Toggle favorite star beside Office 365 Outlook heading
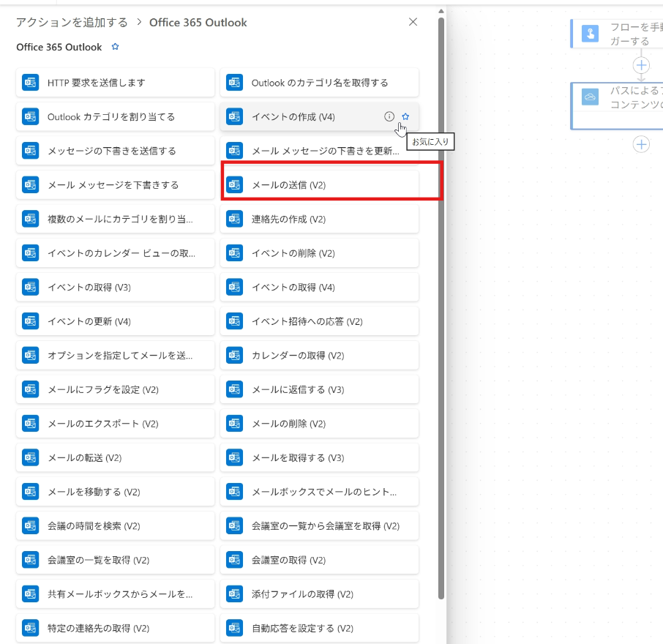The height and width of the screenshot is (644, 663). [115, 47]
